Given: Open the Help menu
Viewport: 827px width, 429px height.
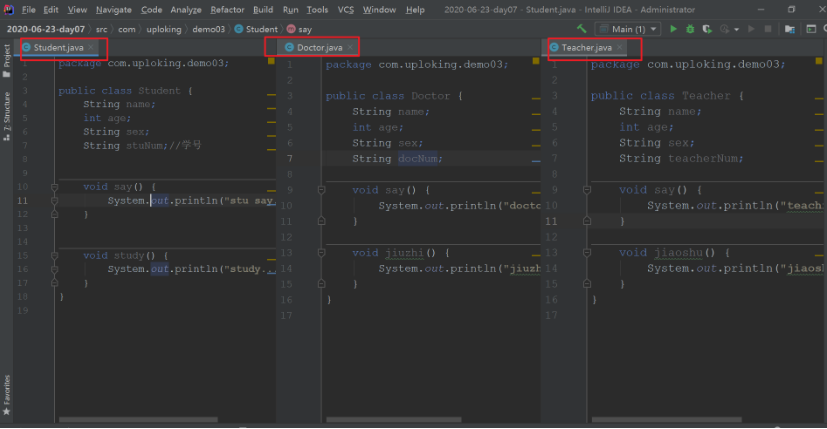Looking at the screenshot, I should (415, 9).
